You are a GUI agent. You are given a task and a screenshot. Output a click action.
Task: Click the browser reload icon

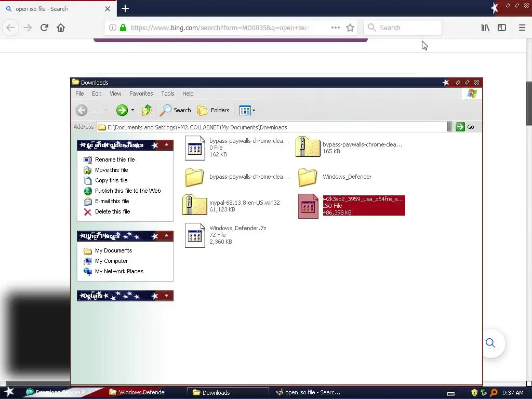pos(44,28)
